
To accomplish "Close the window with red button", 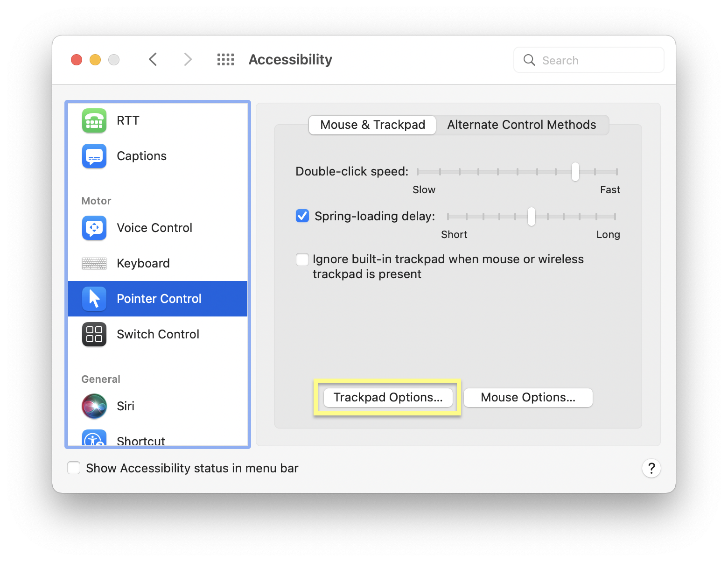I will coord(77,60).
